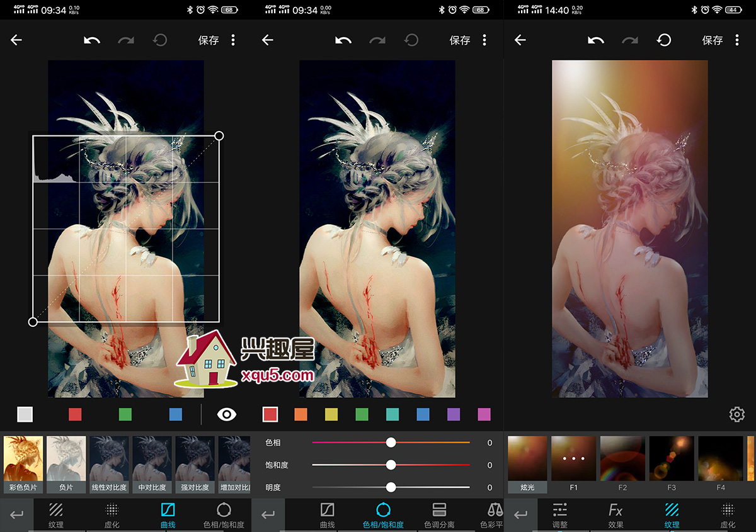The image size is (756, 532).
Task: Select the magenta hue range swatch
Action: pos(484,414)
